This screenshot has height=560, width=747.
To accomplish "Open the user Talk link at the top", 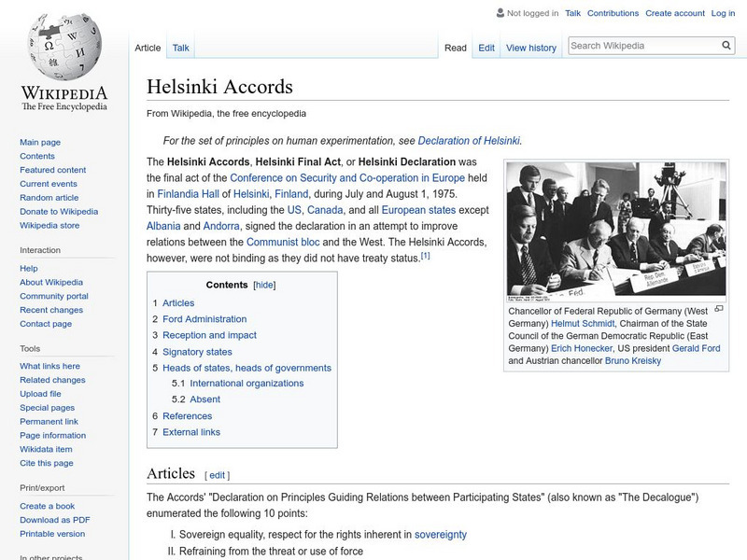I will (x=572, y=13).
